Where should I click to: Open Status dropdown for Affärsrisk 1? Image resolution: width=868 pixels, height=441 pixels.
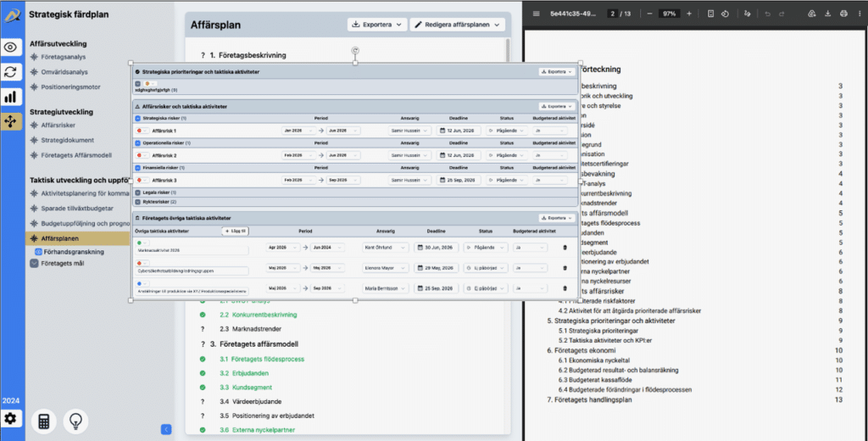click(505, 131)
